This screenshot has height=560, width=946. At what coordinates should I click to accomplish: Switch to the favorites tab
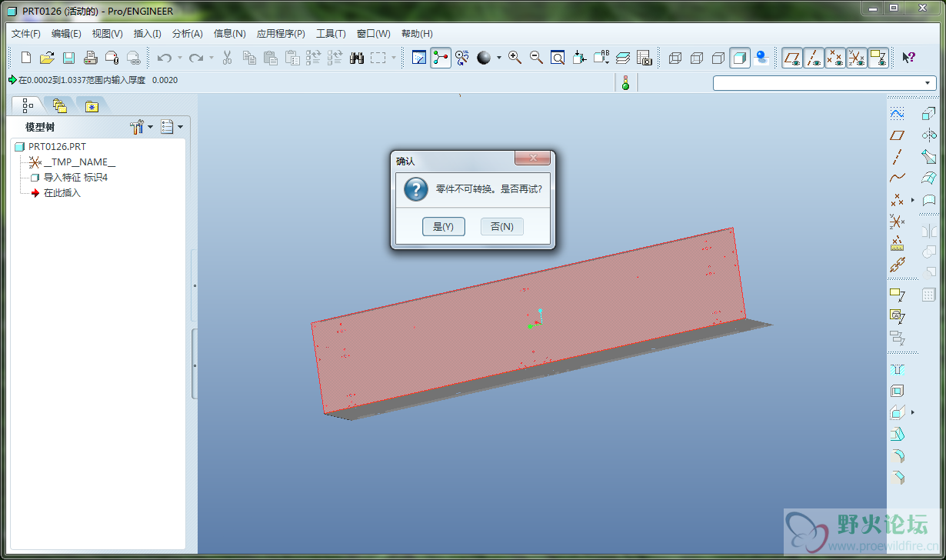[x=92, y=106]
